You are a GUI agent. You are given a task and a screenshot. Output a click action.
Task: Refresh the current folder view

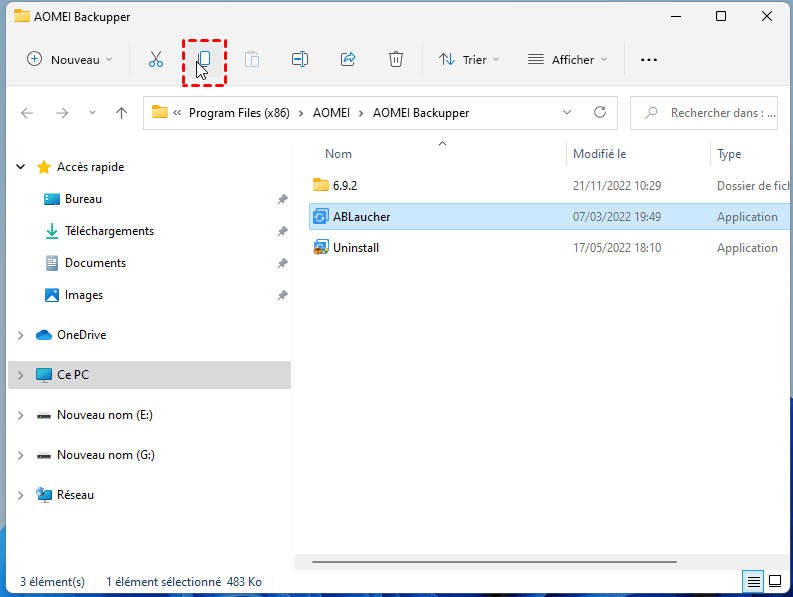[x=600, y=112]
